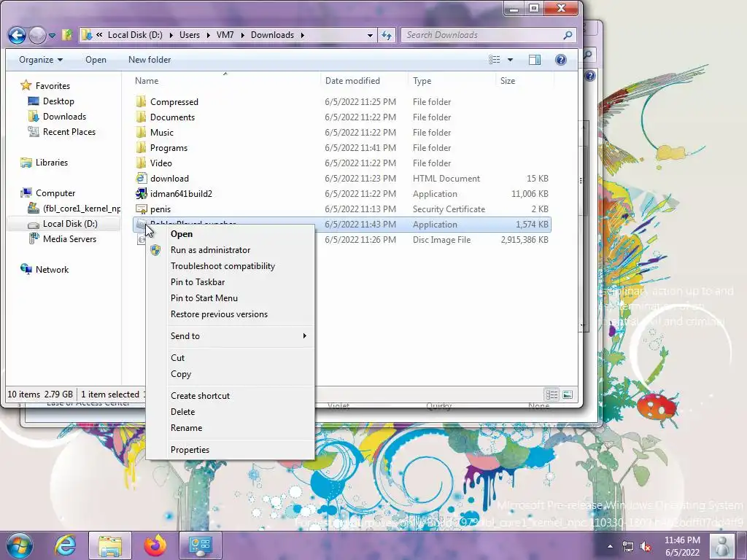747x560 pixels.
Task: Expand the address bar history dropdown
Action: click(370, 35)
